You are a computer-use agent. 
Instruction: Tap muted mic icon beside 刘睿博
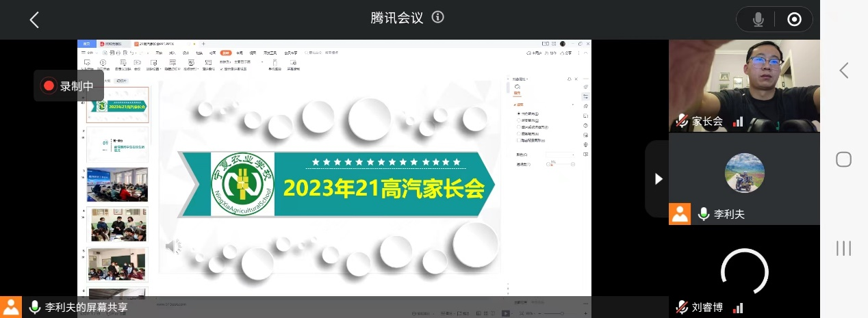(x=682, y=307)
